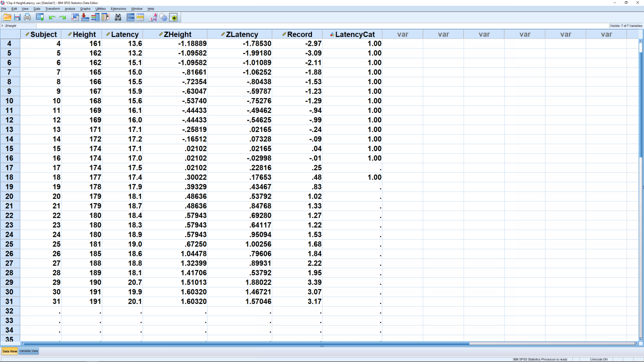Print the data view
644x362 pixels.
(27, 17)
